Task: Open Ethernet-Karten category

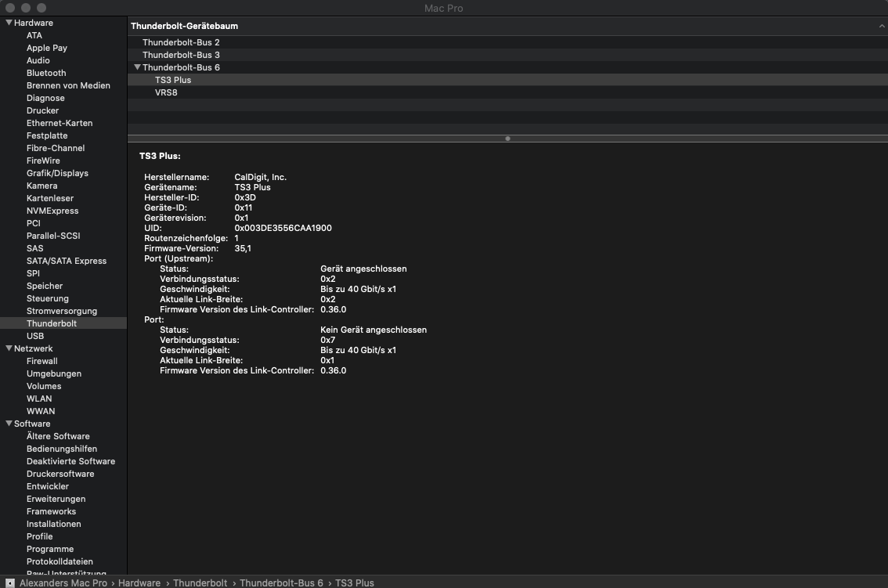Action: (60, 123)
